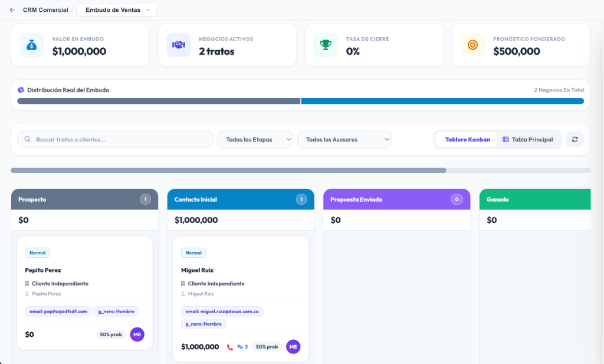Click ME avatar on Pepito Perez card

coord(137,335)
